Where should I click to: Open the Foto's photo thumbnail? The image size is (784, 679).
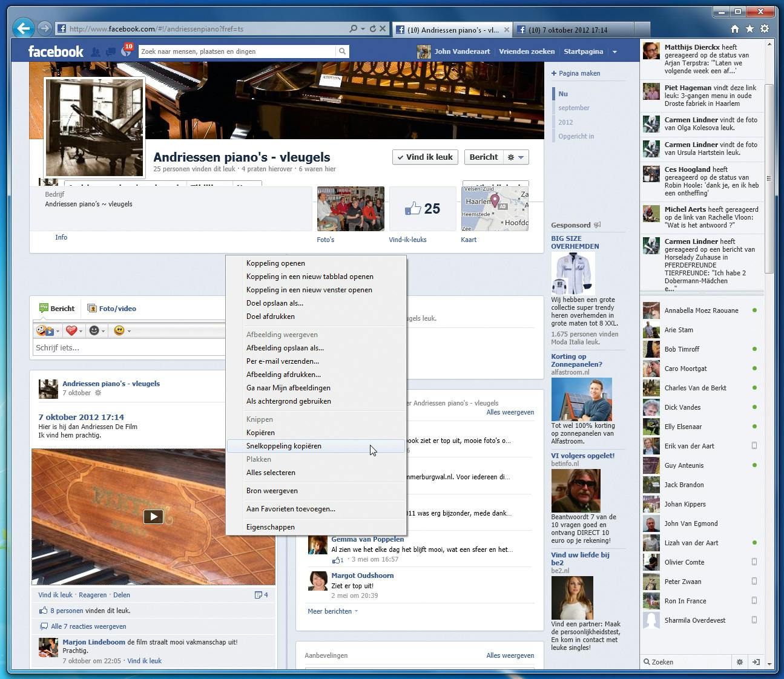point(351,209)
